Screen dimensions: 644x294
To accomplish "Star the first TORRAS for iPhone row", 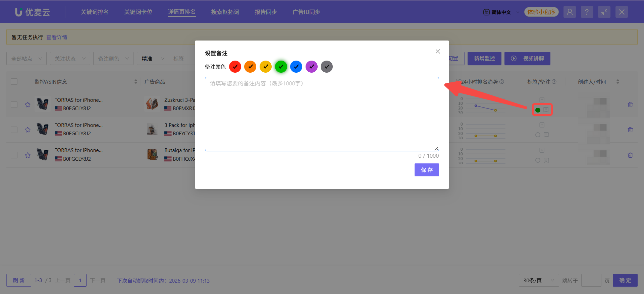I will (28, 104).
